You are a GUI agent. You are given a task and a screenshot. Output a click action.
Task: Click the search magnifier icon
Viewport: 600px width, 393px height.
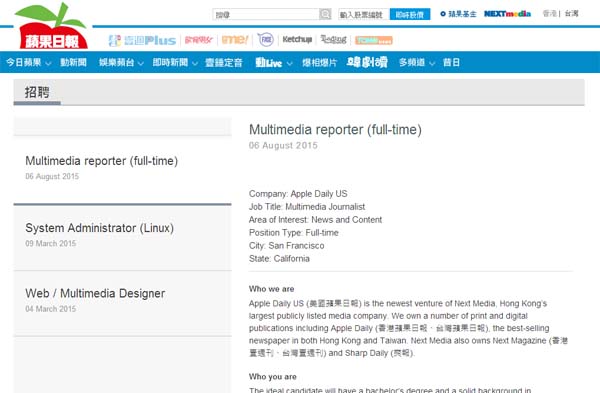click(x=325, y=14)
